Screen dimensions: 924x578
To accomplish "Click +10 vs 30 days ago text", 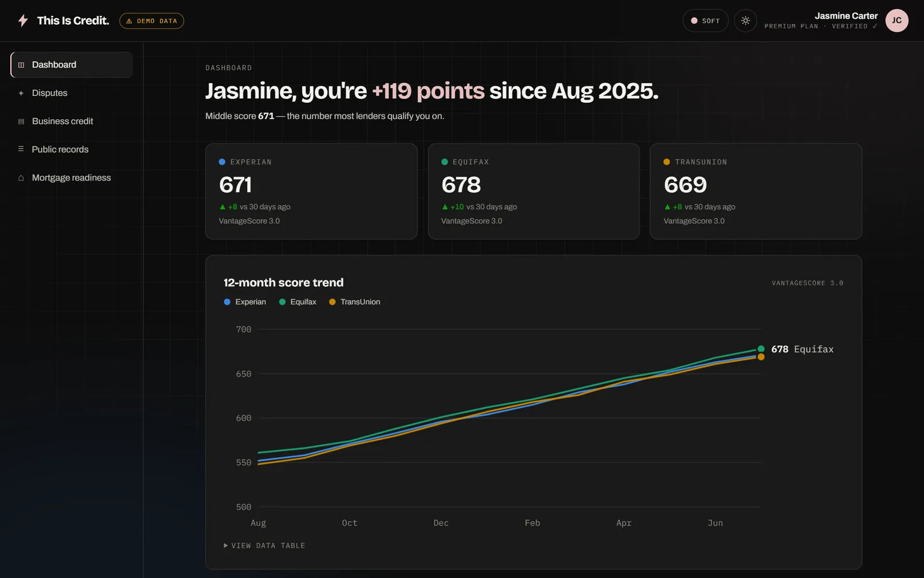I will pyautogui.click(x=484, y=207).
